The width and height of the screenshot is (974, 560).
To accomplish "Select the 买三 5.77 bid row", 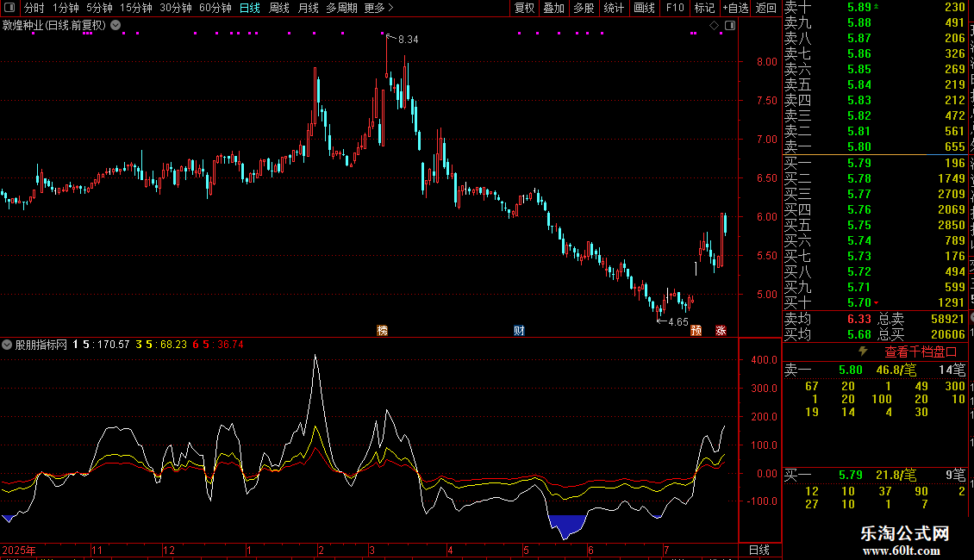I will [875, 194].
